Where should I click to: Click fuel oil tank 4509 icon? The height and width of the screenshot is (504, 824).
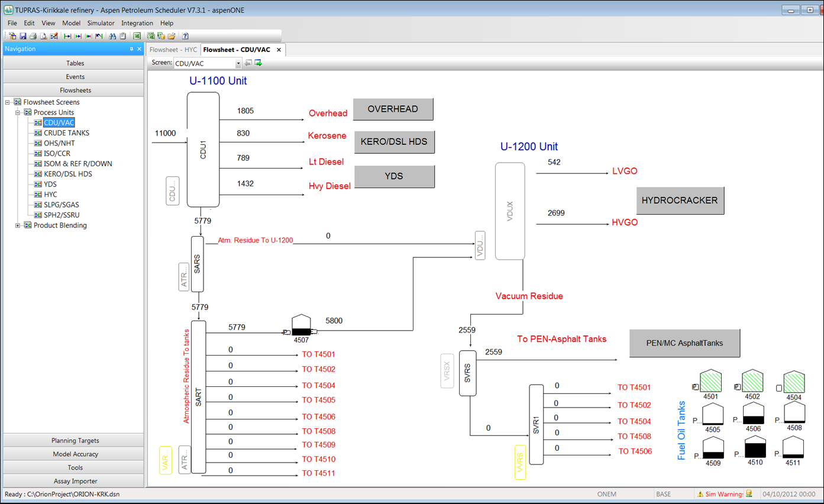tap(713, 447)
